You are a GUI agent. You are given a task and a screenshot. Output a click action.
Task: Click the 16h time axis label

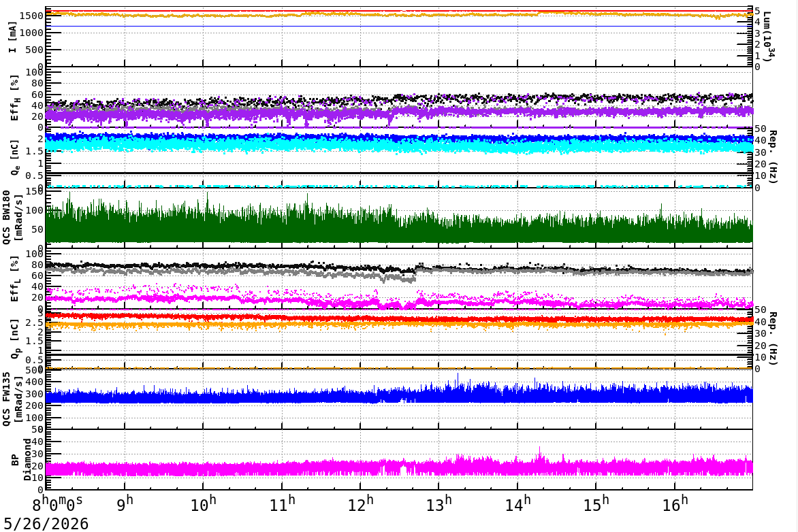[675, 503]
